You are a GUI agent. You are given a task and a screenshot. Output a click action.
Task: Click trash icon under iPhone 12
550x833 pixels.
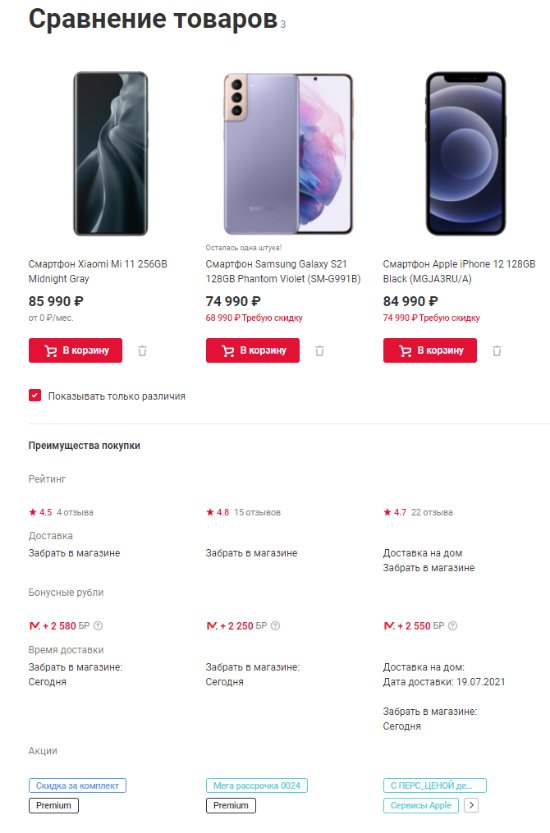(496, 351)
